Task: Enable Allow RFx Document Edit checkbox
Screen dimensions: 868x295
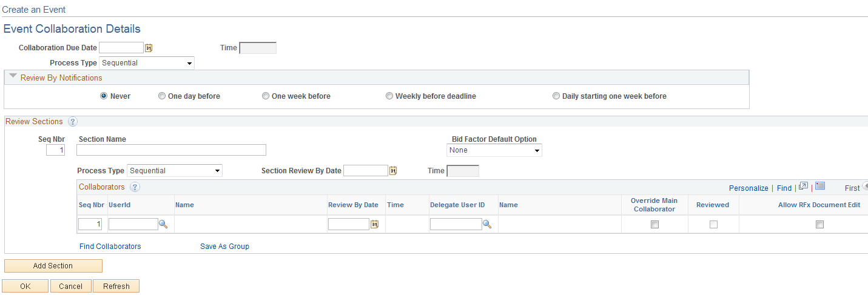Action: pyautogui.click(x=819, y=224)
